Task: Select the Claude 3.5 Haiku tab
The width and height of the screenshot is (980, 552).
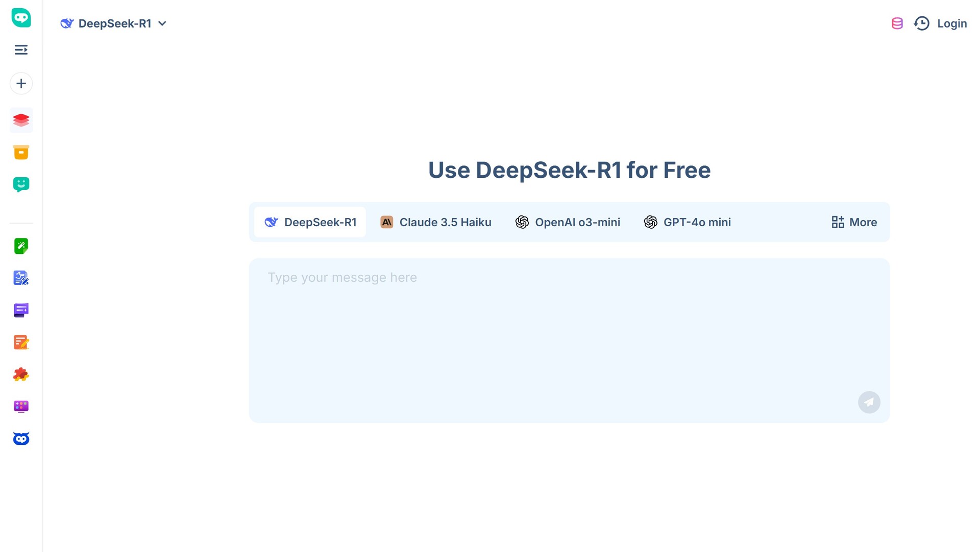Action: point(445,222)
